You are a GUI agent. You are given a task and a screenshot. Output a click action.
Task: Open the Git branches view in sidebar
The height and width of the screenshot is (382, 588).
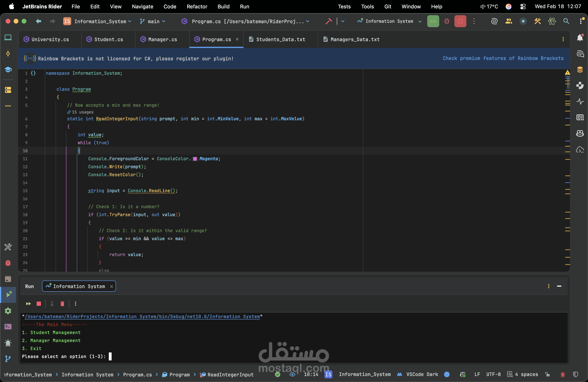point(8,359)
